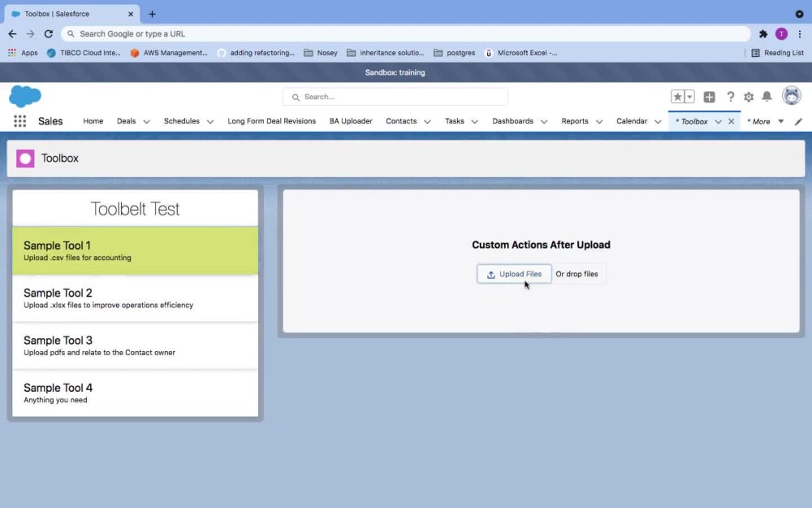
Task: Click the browser URL address bar
Action: 405,33
